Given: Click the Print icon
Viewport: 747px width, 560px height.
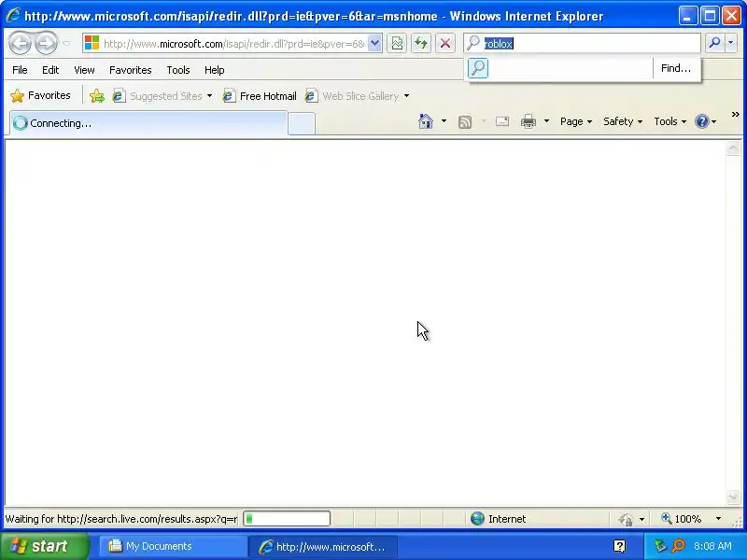Looking at the screenshot, I should [x=528, y=121].
